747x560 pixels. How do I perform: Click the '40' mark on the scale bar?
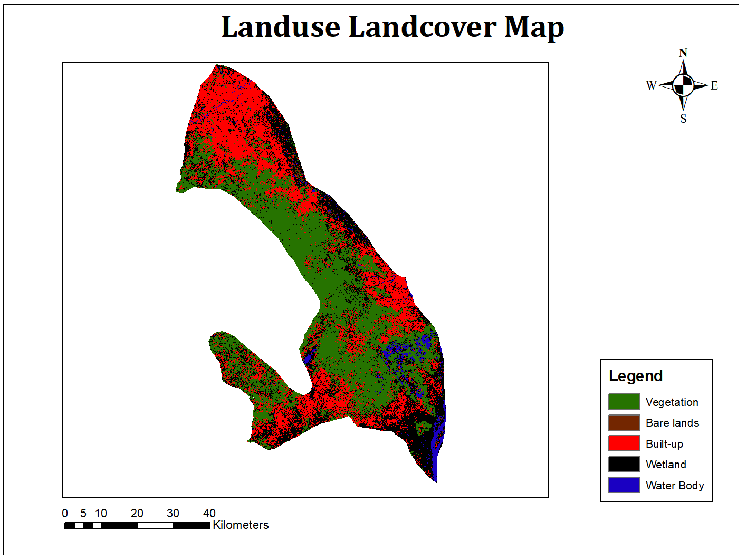209,513
